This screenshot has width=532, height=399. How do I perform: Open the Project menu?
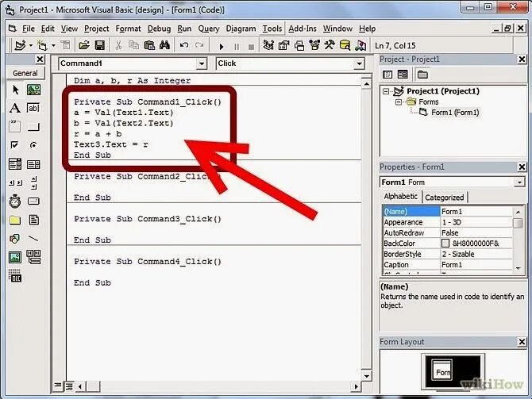point(96,29)
